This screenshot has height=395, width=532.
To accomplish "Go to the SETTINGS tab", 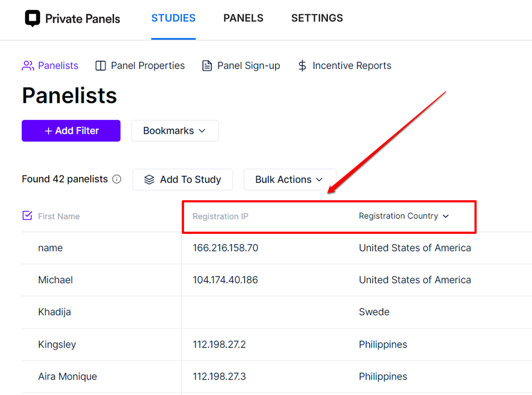I will coord(317,18).
